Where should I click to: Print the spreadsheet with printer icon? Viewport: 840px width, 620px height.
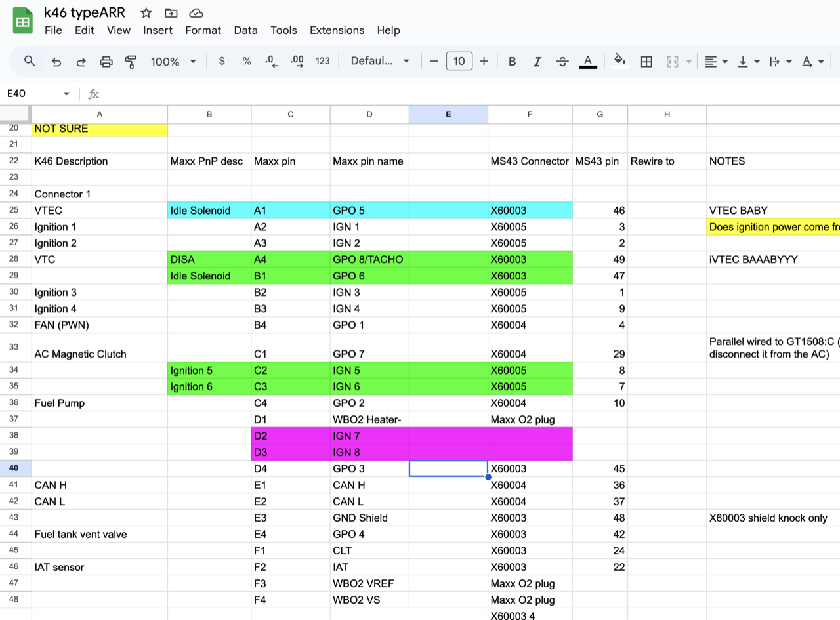[x=106, y=62]
